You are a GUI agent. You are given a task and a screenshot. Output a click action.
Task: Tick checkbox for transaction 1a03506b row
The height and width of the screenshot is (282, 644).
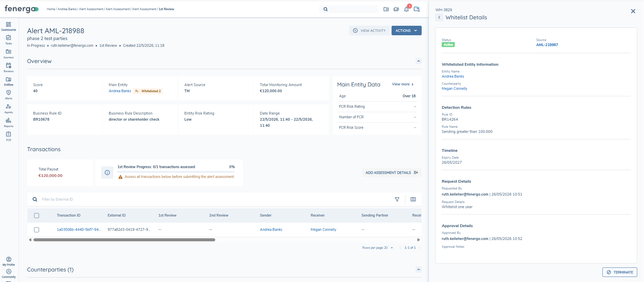tap(37, 230)
